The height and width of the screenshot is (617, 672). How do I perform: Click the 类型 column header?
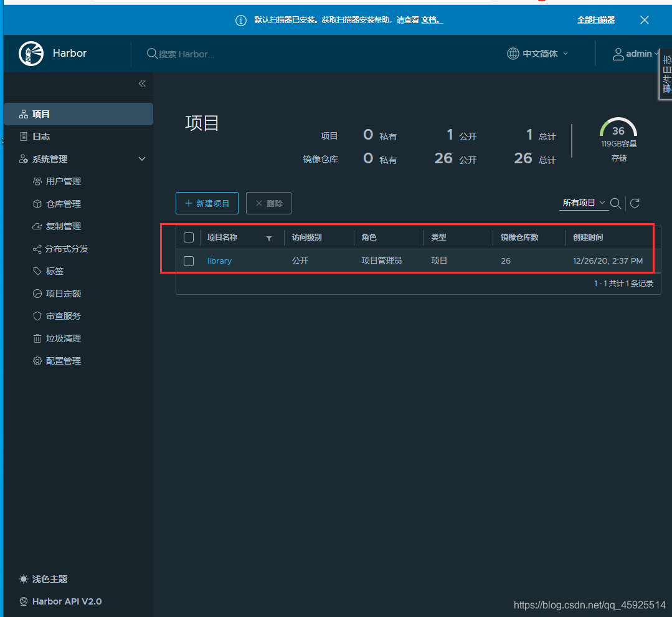(439, 237)
